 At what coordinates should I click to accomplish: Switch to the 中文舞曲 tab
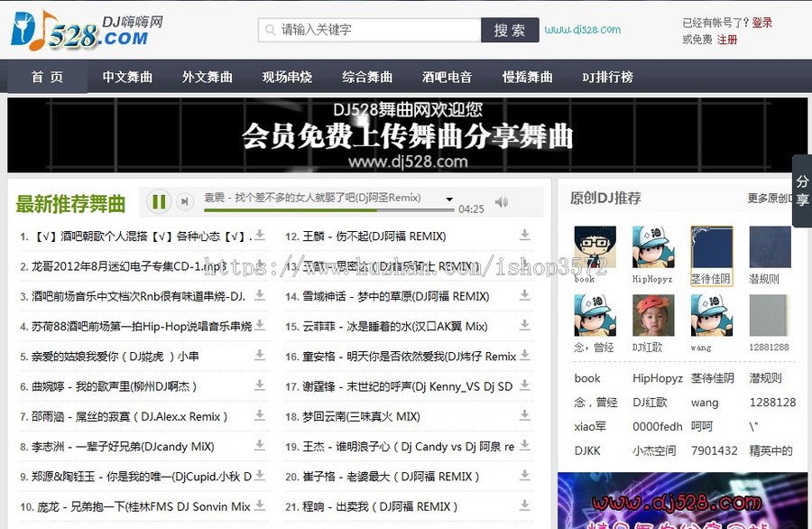[126, 77]
